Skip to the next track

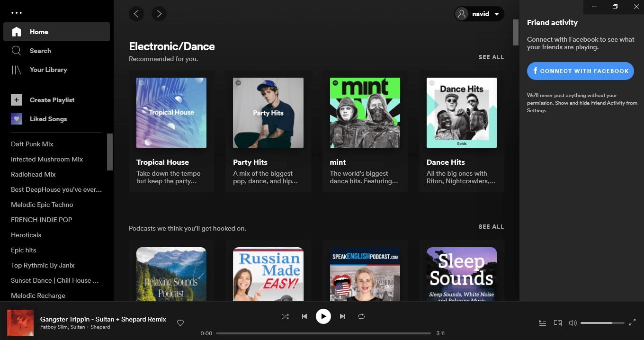click(x=342, y=316)
